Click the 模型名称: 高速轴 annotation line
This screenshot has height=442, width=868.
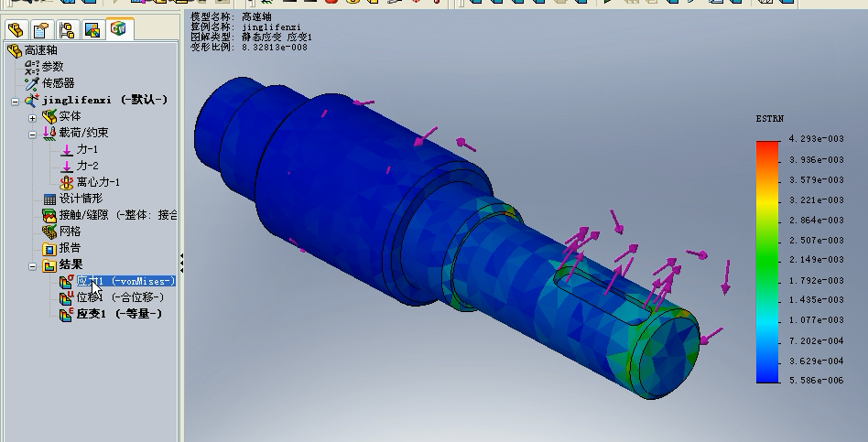(x=231, y=16)
